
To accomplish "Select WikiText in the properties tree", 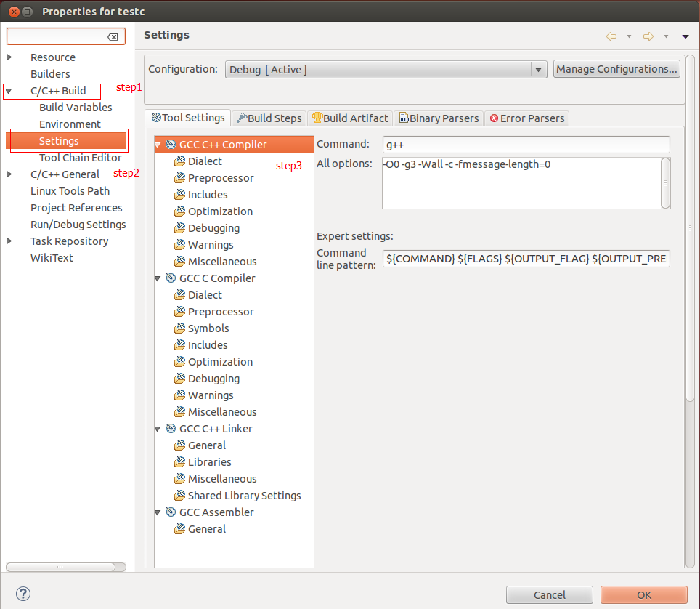I will coord(52,258).
